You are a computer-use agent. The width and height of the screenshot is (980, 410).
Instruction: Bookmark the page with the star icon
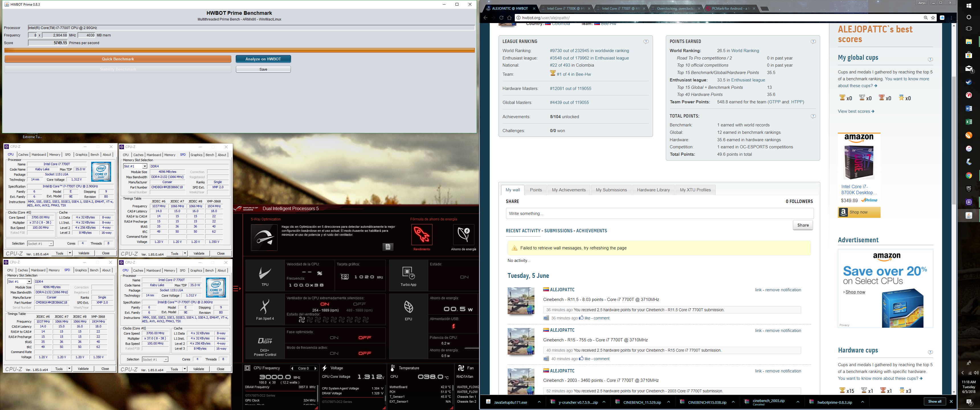933,17
